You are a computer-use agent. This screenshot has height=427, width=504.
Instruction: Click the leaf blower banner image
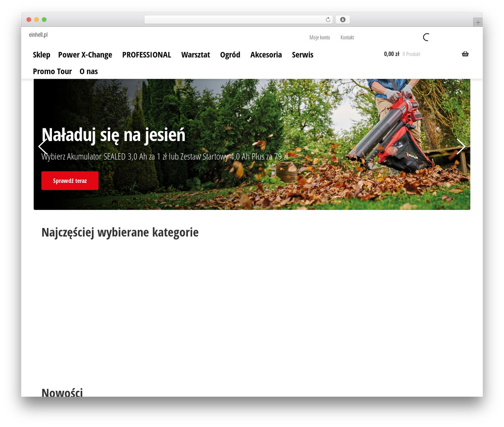click(x=252, y=144)
